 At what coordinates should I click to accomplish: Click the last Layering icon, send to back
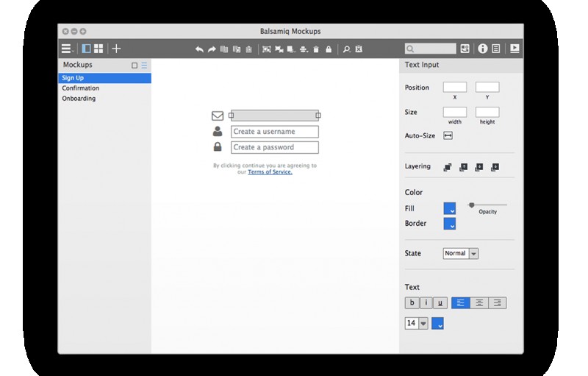pyautogui.click(x=495, y=167)
